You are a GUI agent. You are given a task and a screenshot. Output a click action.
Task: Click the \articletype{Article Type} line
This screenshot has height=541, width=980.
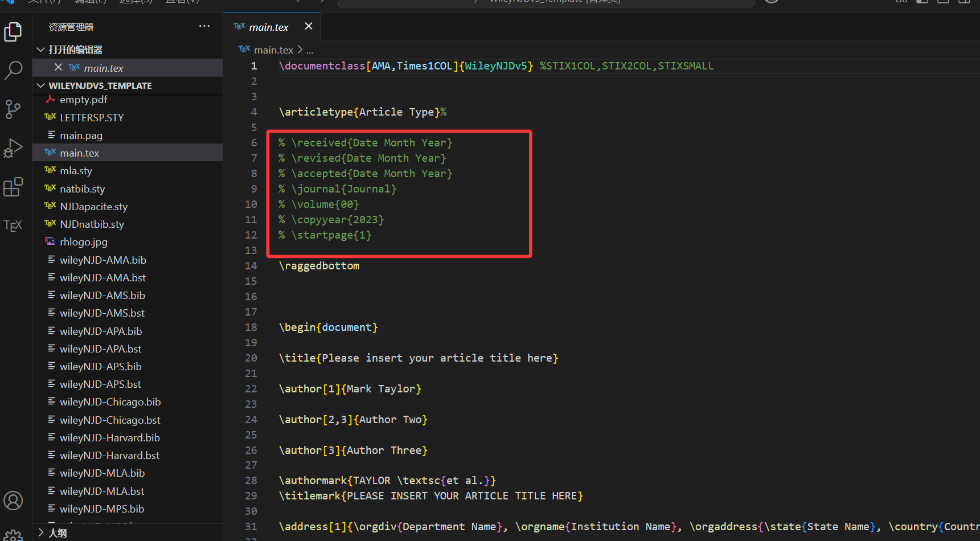click(x=363, y=112)
